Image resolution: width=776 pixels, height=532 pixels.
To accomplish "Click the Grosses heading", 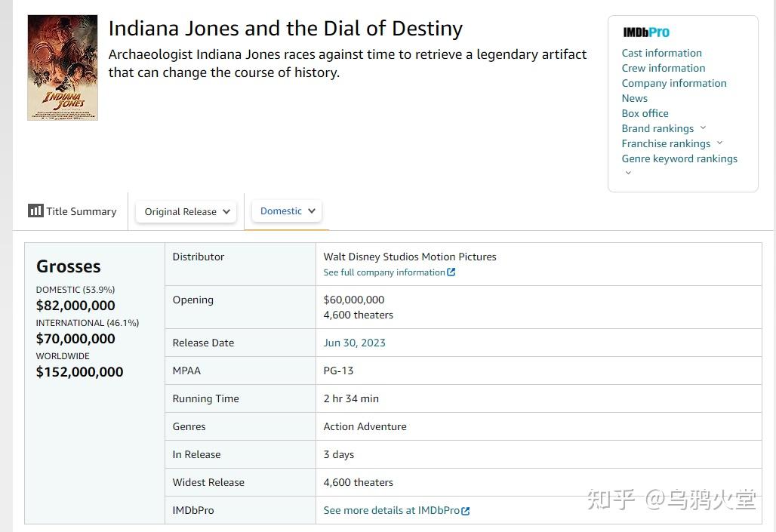I will [68, 266].
